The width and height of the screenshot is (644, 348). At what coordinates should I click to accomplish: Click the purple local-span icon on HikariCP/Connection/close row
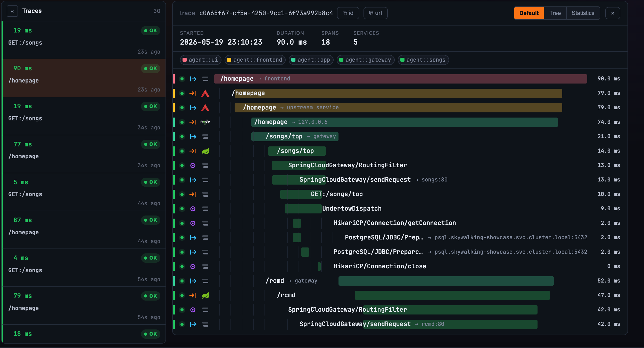coord(193,267)
